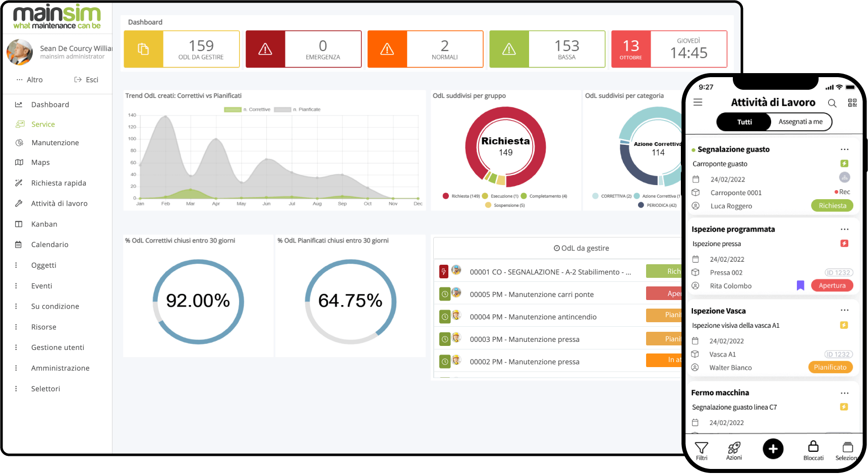Click the phone search magnifier icon
This screenshot has width=868, height=475.
point(832,103)
